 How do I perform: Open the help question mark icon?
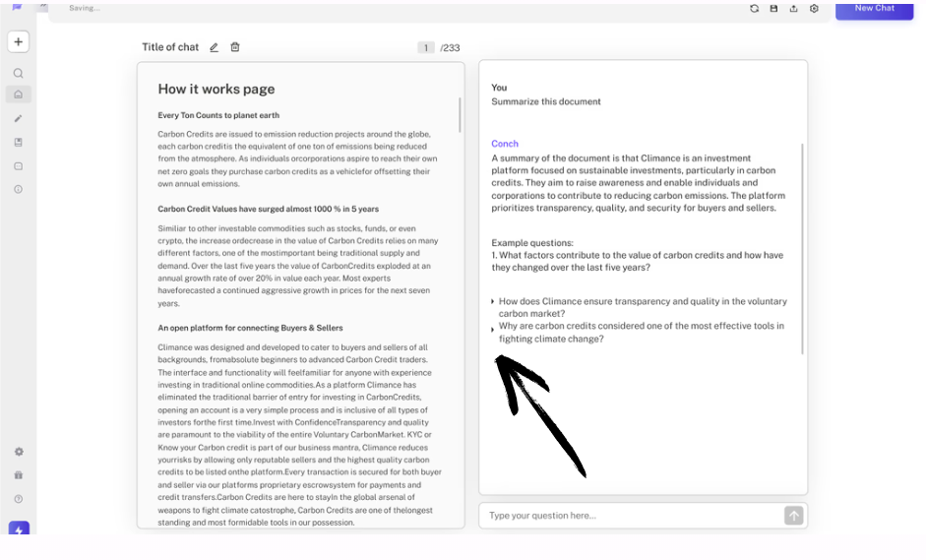click(x=19, y=499)
